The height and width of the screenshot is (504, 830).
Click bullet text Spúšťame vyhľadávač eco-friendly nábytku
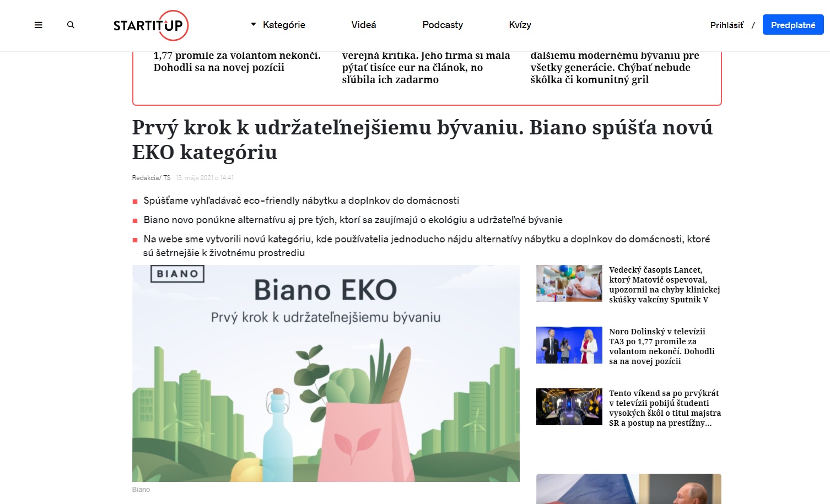point(301,200)
